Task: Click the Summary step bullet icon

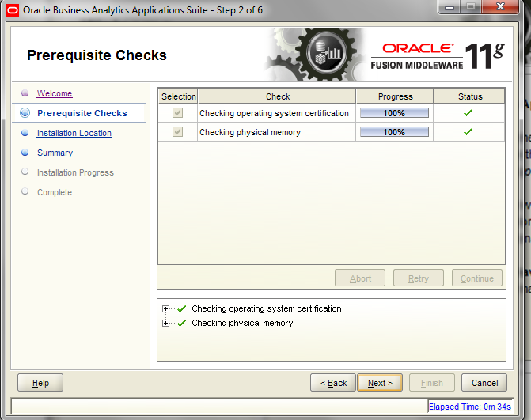Action: point(25,153)
